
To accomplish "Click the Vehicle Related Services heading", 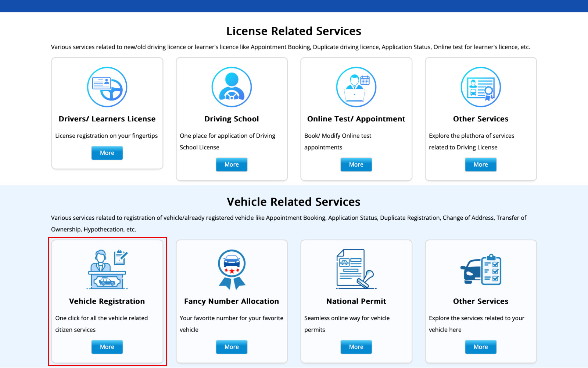I will pyautogui.click(x=294, y=202).
